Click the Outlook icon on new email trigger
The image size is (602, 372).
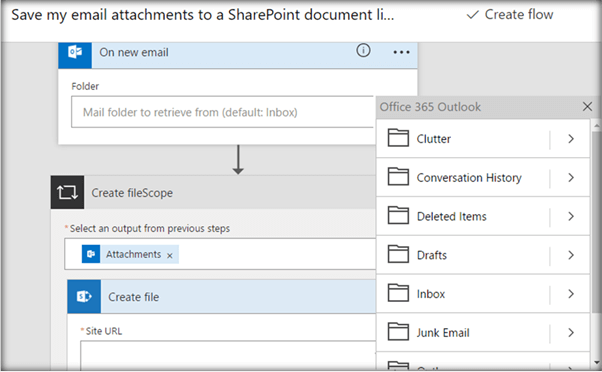(x=75, y=54)
